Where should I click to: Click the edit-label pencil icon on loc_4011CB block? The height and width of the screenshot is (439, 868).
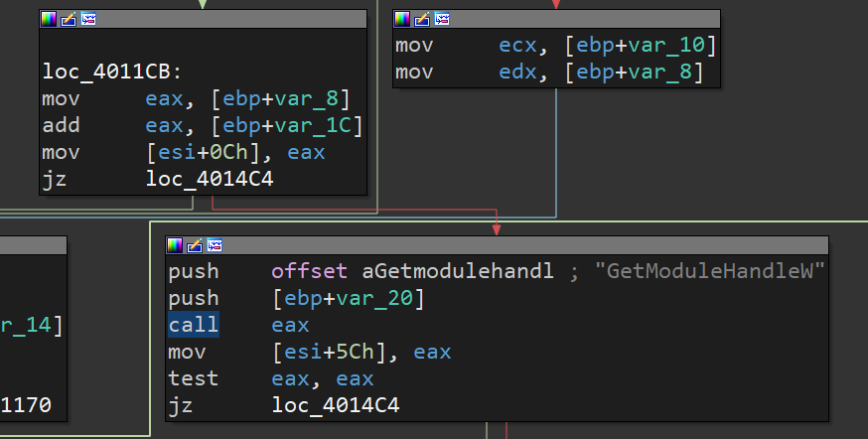[69, 19]
